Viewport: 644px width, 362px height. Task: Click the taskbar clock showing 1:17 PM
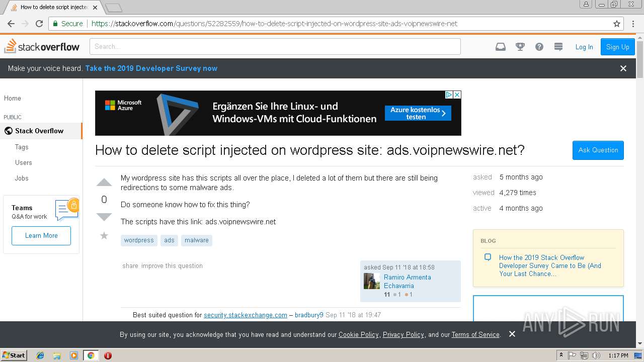click(618, 355)
